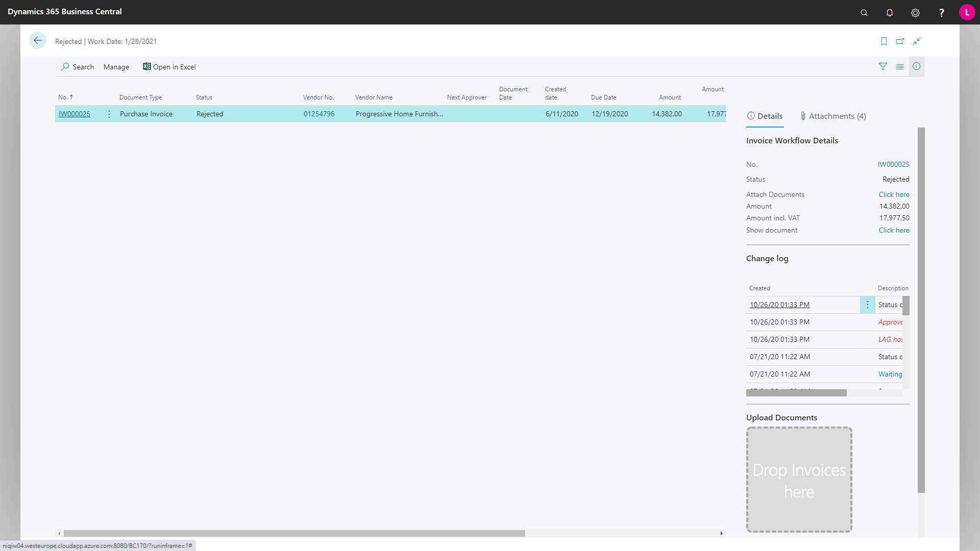Viewport: 980px width, 551px height.
Task: Toggle the FactBox information pane icon
Action: coord(916,66)
